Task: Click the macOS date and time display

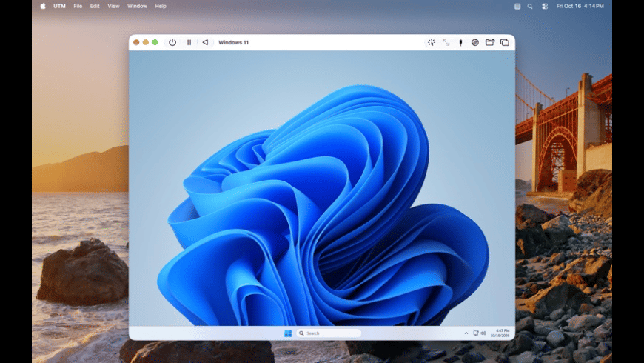Action: coord(580,6)
